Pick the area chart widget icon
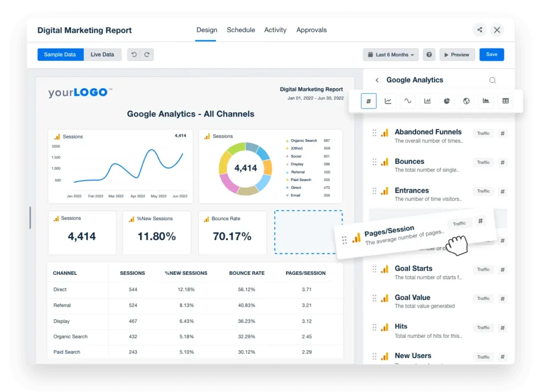This screenshot has height=392, width=550. tap(486, 101)
